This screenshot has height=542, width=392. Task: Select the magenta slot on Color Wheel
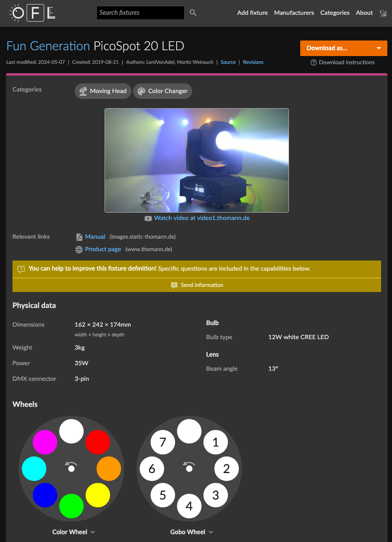[45, 442]
